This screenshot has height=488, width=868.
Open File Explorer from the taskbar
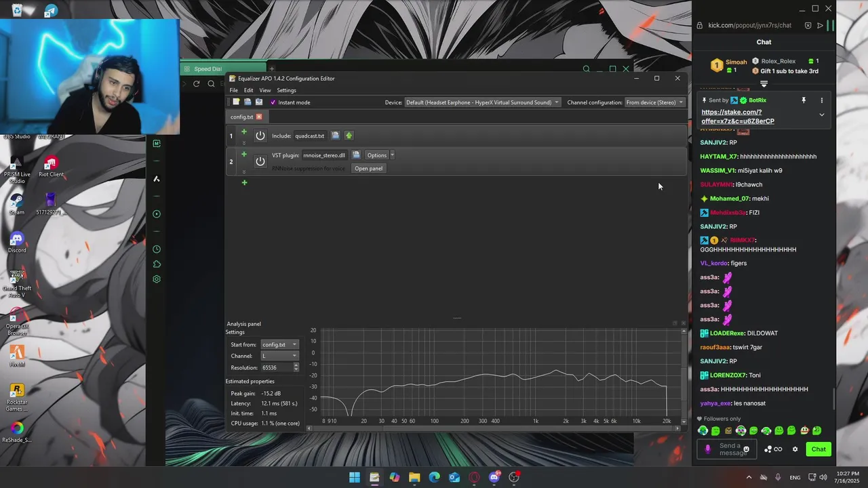414,477
